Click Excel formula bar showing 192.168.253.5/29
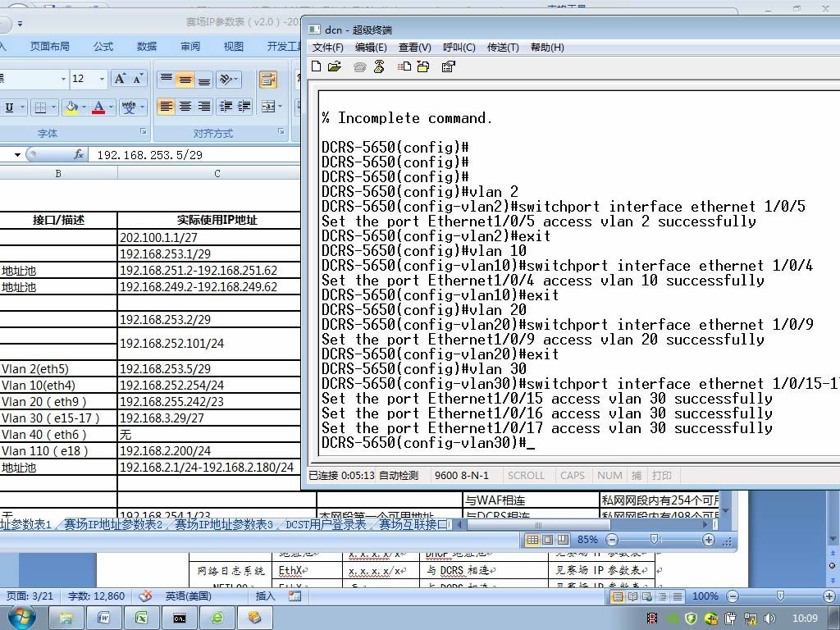 coord(196,155)
